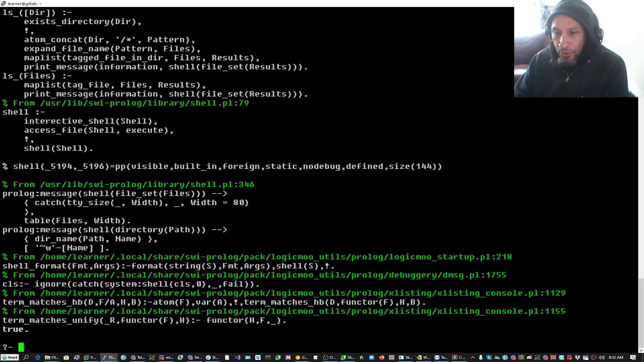Open the File Explorer taskbar button
Screen dimensions: 644x362
tap(51, 357)
